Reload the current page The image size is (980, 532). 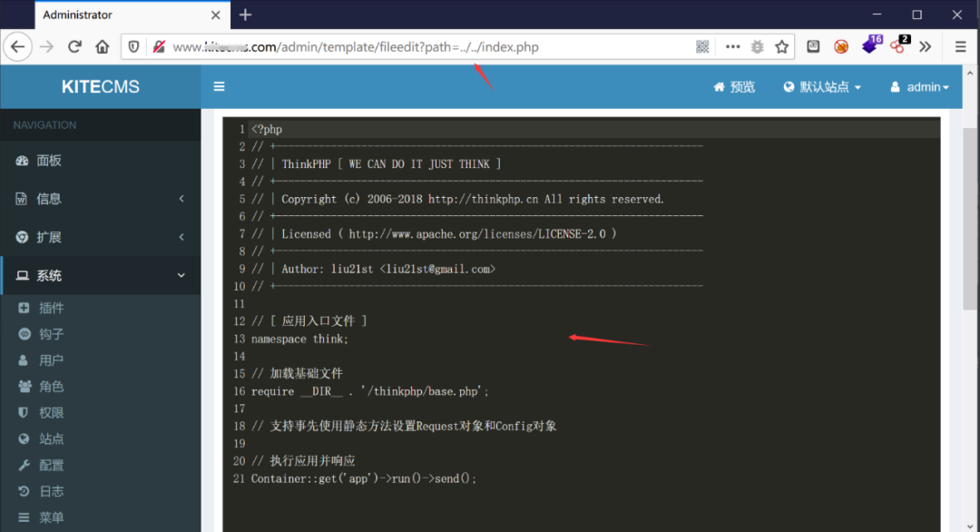[x=74, y=47]
